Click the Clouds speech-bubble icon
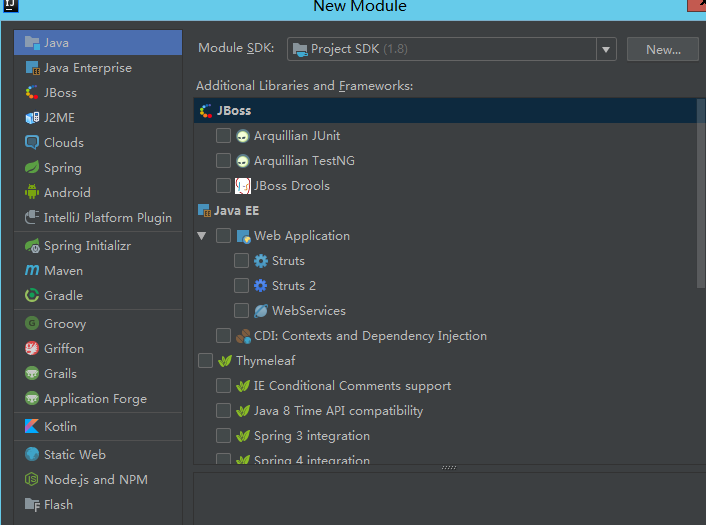The height and width of the screenshot is (525, 706). point(32,142)
